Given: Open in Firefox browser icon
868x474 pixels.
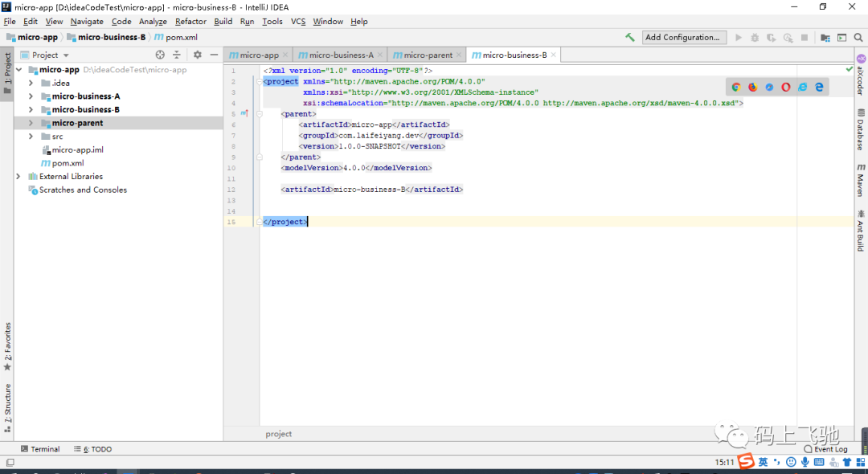Looking at the screenshot, I should [753, 87].
